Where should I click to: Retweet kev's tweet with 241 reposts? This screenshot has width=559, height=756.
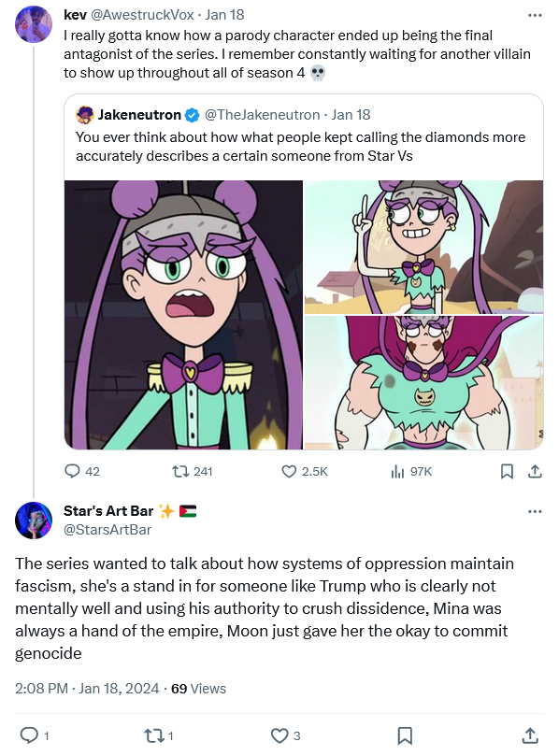tap(180, 471)
